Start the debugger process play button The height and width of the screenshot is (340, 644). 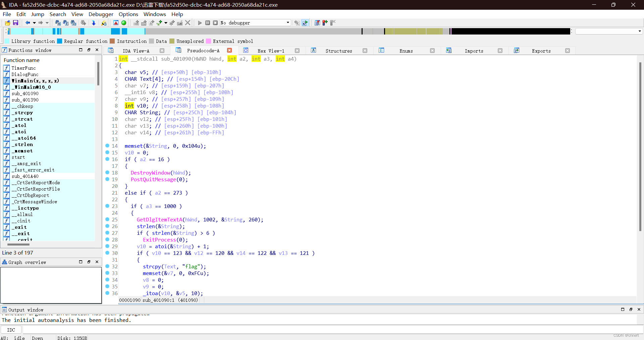pos(200,23)
